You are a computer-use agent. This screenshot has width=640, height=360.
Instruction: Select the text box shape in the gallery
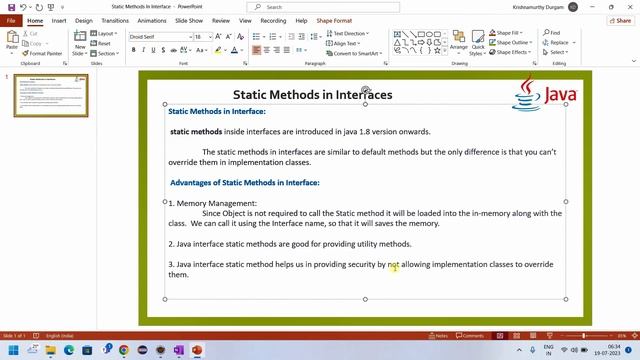[397, 34]
